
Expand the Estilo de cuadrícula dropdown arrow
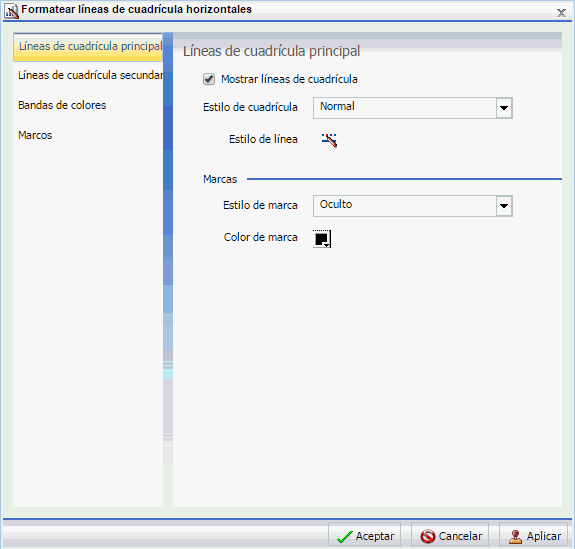pos(504,108)
